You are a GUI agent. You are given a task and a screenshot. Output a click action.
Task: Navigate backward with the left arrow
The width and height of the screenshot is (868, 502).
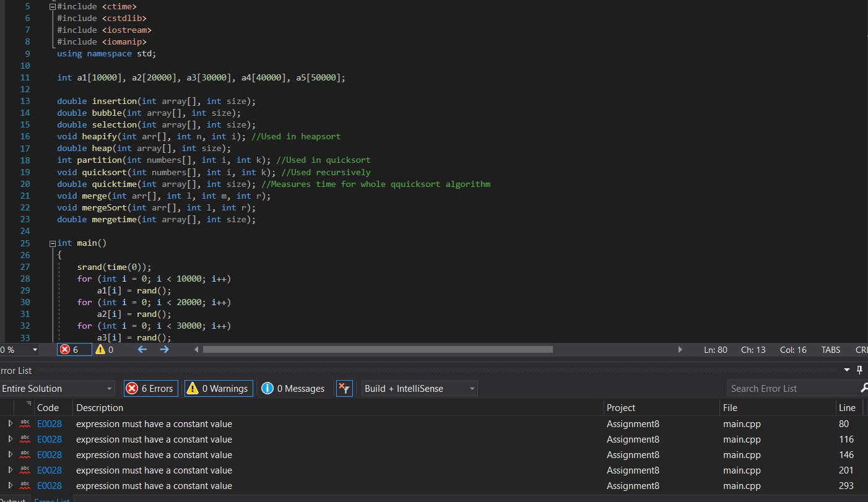point(142,350)
